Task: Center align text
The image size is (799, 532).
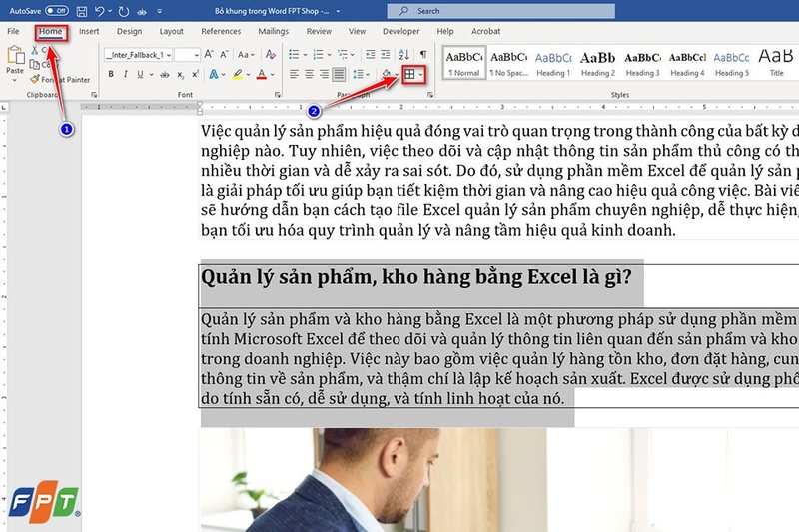Action: click(309, 74)
